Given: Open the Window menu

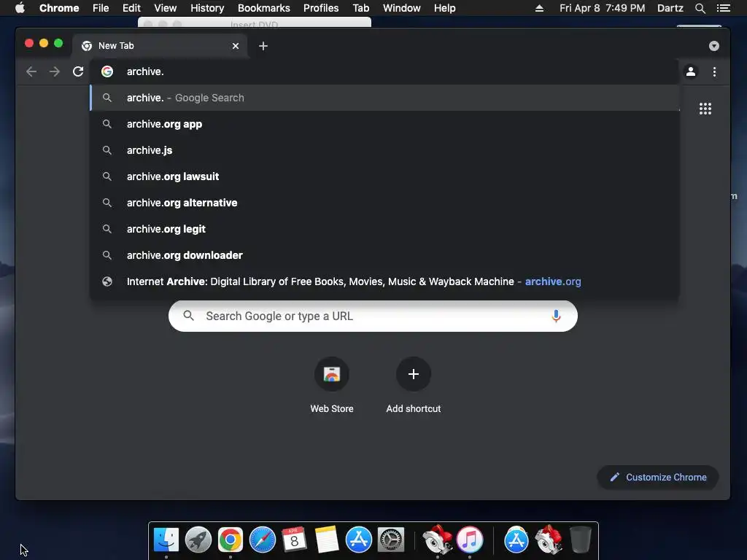Looking at the screenshot, I should tap(402, 8).
